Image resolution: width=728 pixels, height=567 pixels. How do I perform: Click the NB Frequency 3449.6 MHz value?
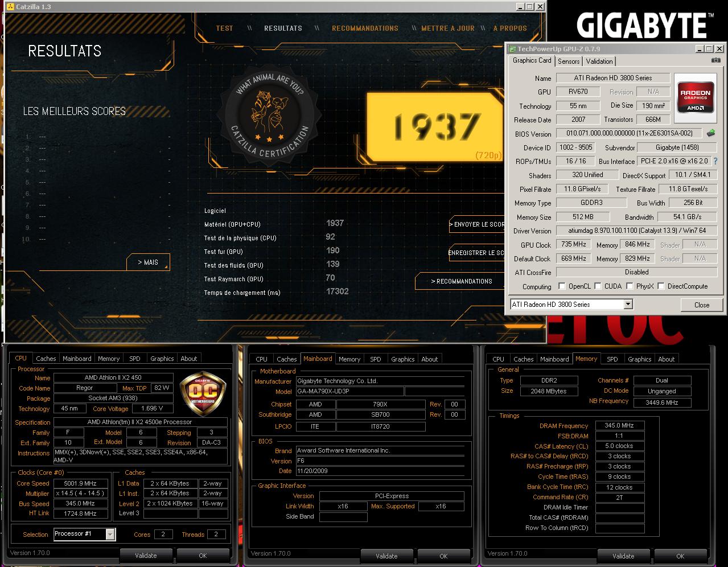coord(662,402)
